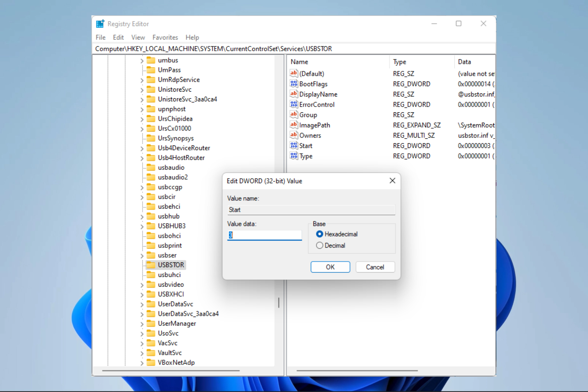Open the File menu
Viewport: 588px width, 392px height.
coord(100,37)
